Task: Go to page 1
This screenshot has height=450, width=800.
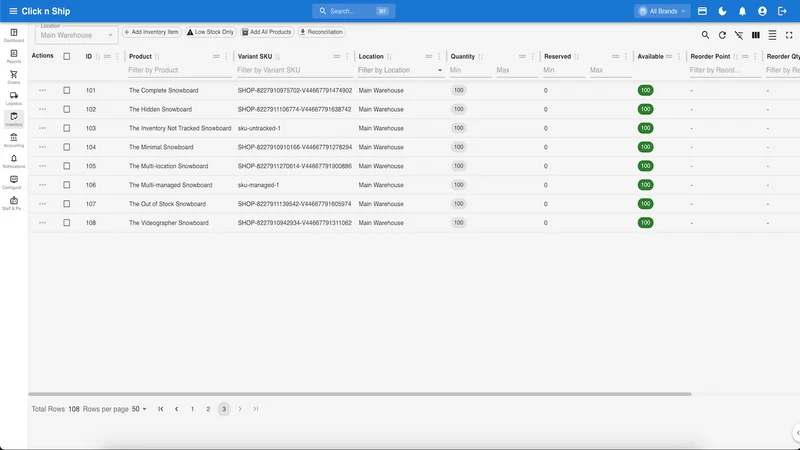Action: (x=192, y=409)
